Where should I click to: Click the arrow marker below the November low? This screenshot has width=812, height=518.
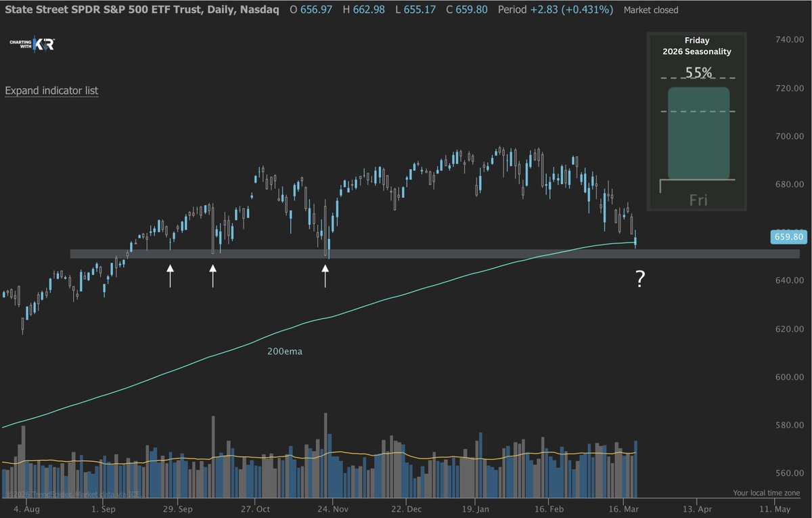[x=325, y=273]
